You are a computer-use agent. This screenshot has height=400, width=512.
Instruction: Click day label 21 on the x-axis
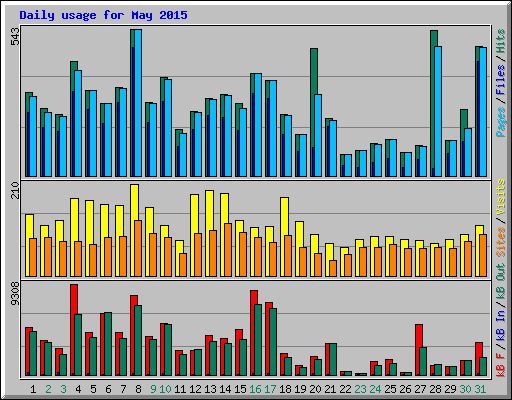click(x=330, y=389)
